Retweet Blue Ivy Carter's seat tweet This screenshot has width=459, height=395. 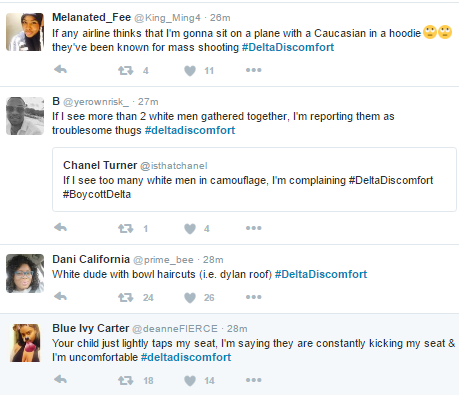point(125,380)
